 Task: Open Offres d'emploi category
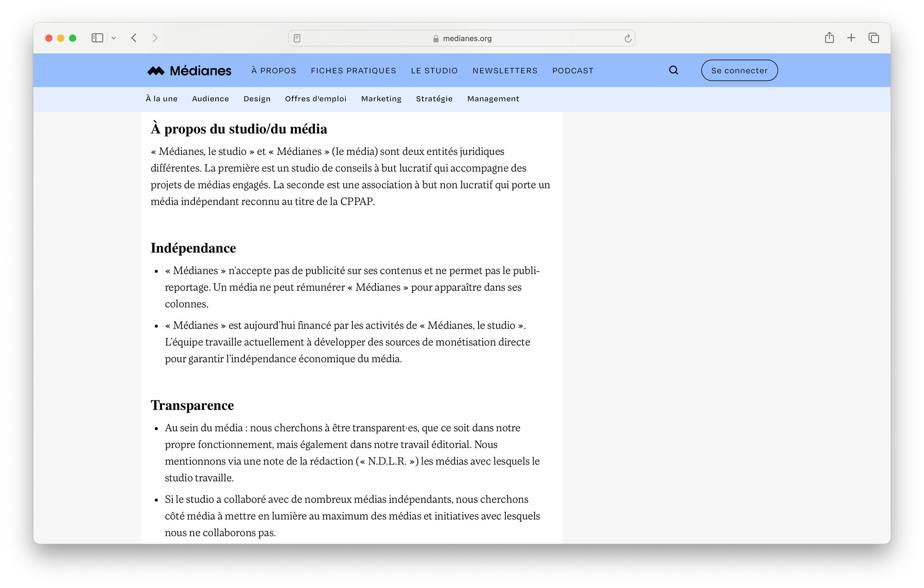tap(316, 99)
